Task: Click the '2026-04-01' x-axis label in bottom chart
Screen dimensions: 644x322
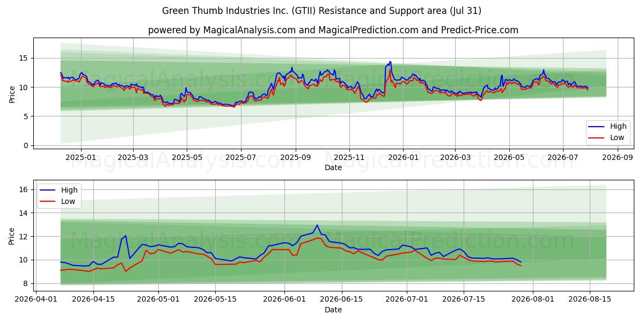Action: tap(36, 300)
